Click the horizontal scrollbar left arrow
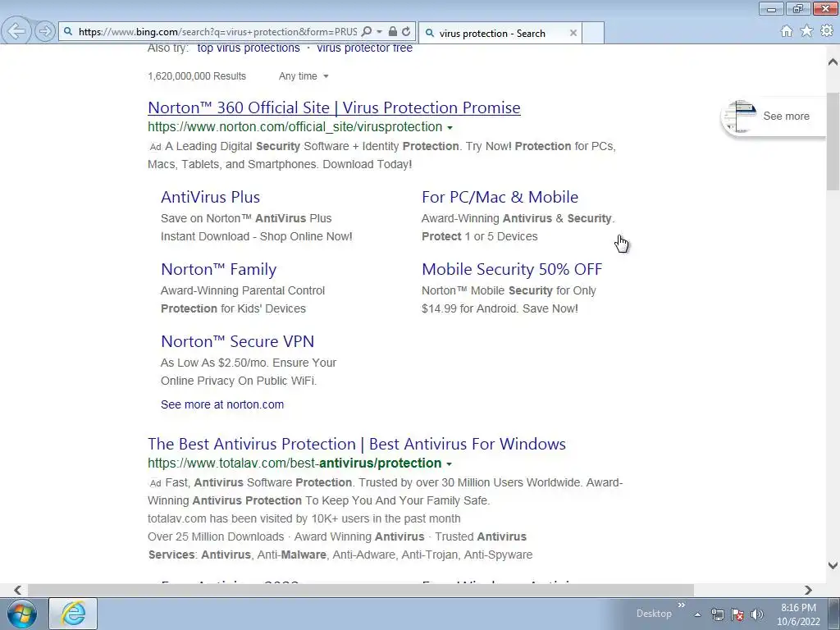The image size is (840, 630). click(x=17, y=590)
